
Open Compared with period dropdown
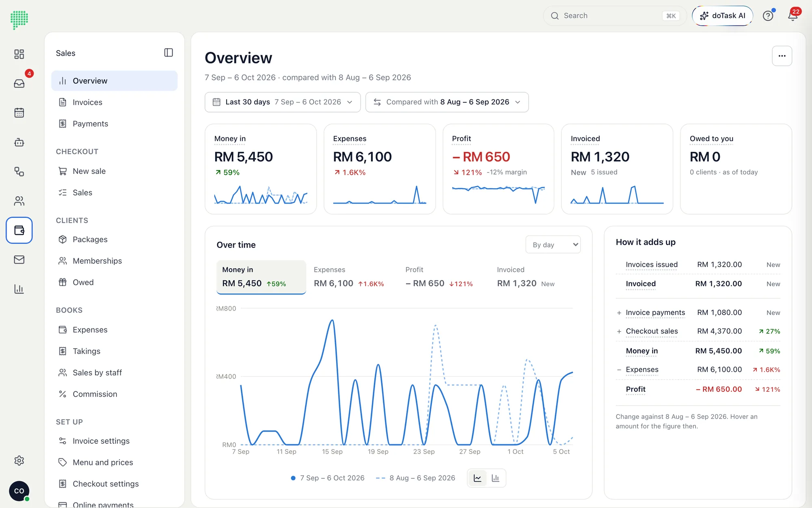point(447,102)
